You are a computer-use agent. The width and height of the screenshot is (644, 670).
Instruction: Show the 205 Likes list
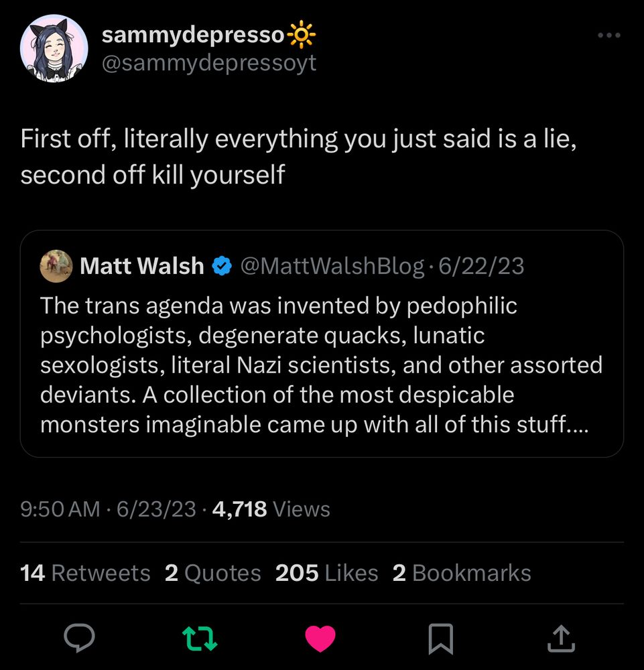tap(326, 573)
